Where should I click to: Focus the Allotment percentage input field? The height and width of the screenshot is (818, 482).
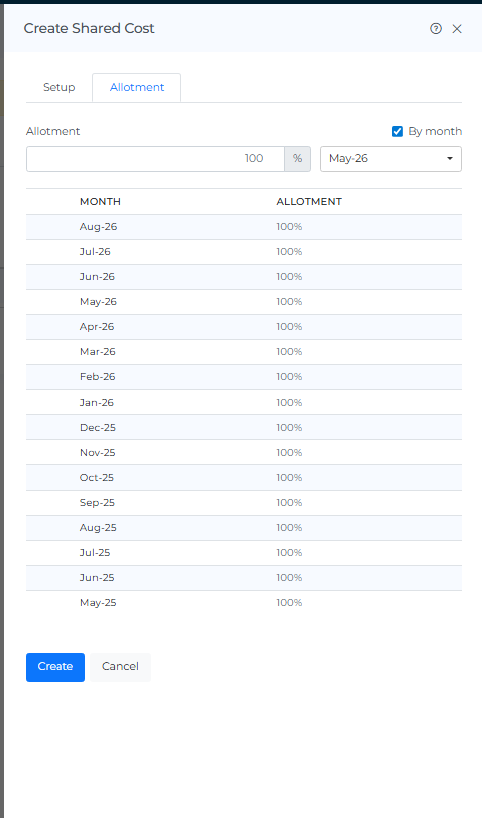[155, 159]
